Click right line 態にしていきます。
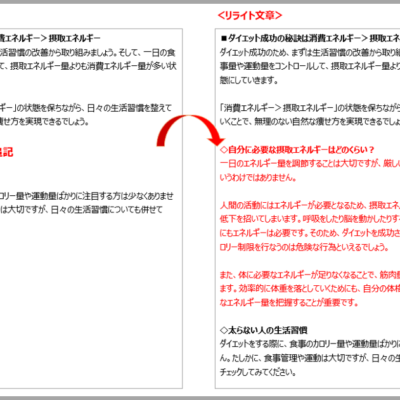The height and width of the screenshot is (400, 400). coord(249,80)
